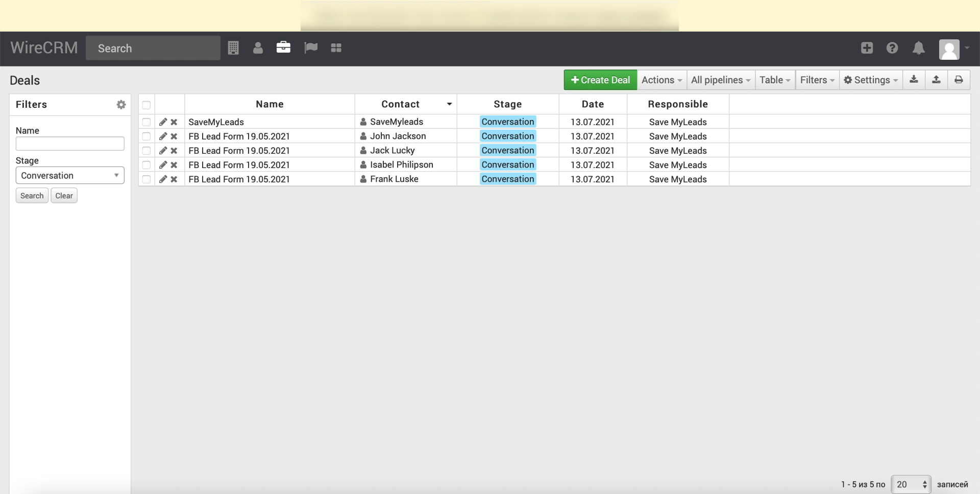The image size is (980, 494).
Task: Open the Companies building icon
Action: (233, 48)
